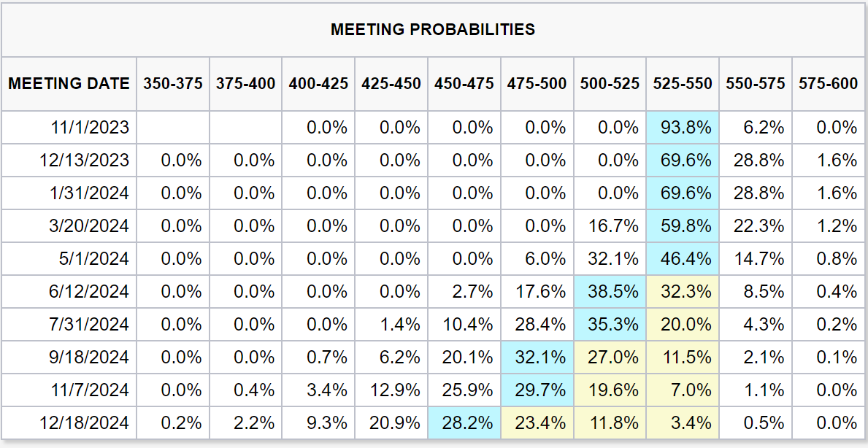The width and height of the screenshot is (868, 448).
Task: Click the blue 35.3% cell
Action: (610, 325)
